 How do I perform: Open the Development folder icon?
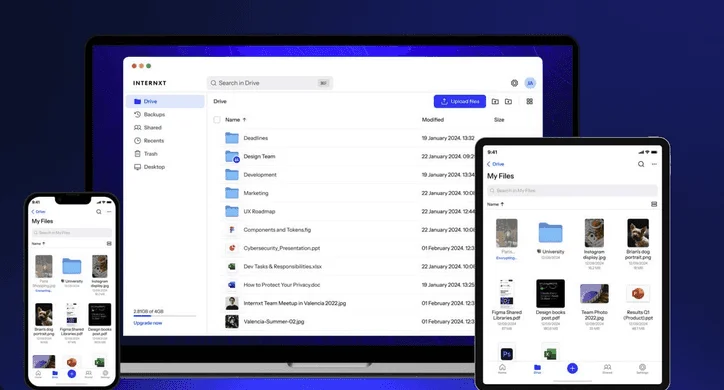(232, 174)
